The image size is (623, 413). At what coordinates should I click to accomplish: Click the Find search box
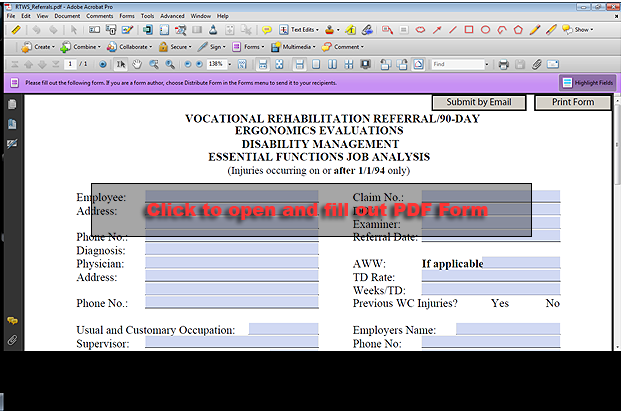tap(458, 64)
